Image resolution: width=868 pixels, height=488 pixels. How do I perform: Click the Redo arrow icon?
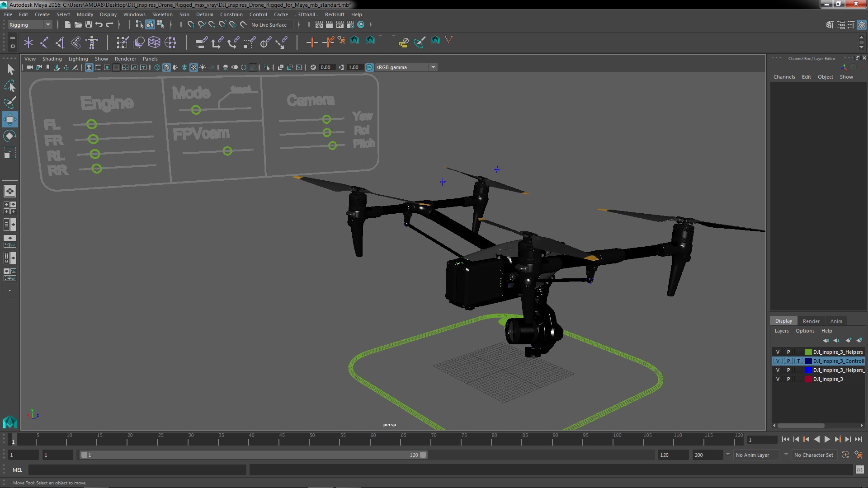tap(109, 25)
